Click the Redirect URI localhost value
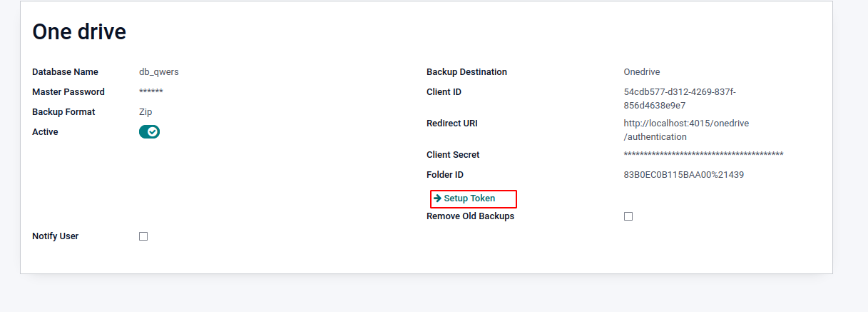 click(x=685, y=130)
